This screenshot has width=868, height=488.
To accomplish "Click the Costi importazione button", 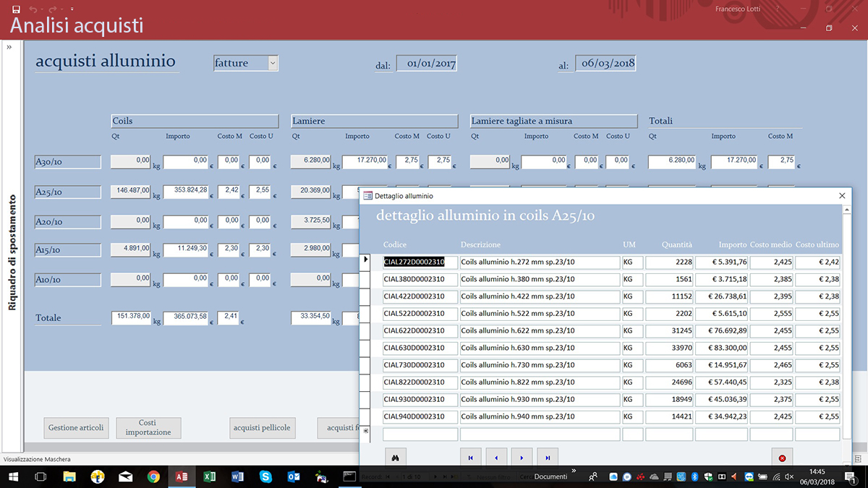I will (x=148, y=428).
